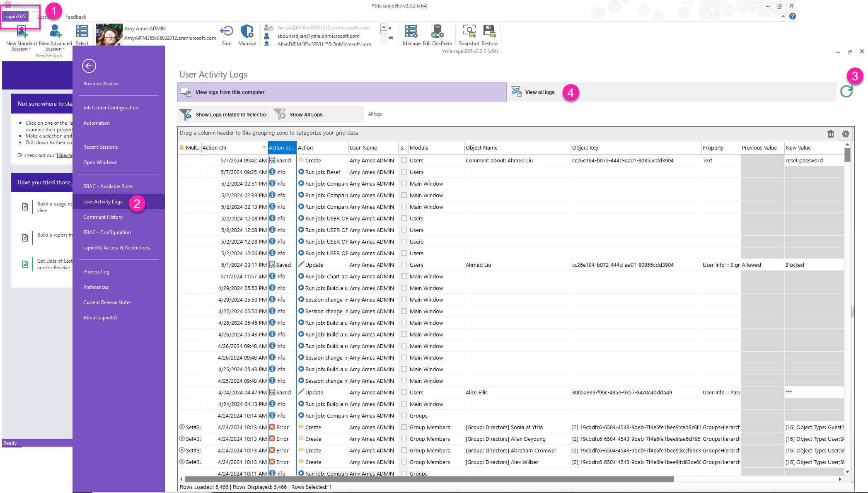The height and width of the screenshot is (493, 868).
Task: Toggle checkbox on Run job: Reset row
Action: pyautogui.click(x=404, y=172)
